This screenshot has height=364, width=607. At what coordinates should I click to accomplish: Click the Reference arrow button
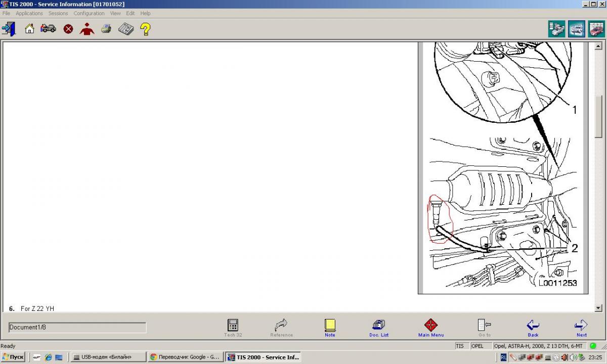coord(281,328)
